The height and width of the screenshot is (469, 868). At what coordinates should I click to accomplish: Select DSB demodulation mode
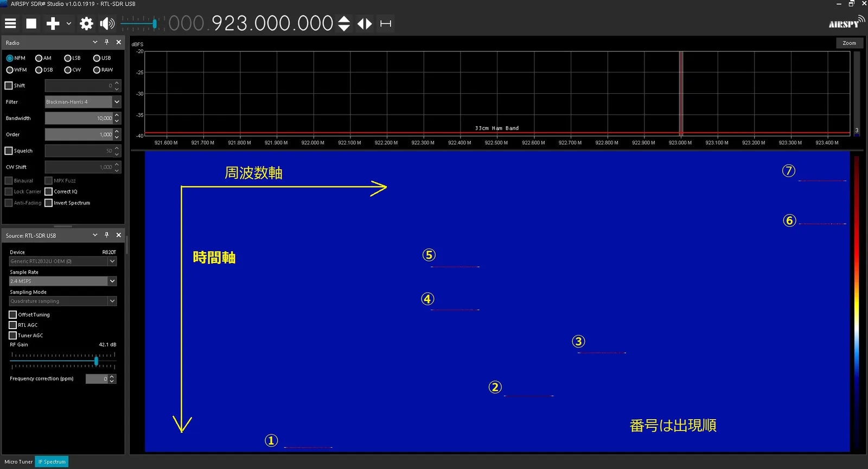[44, 70]
